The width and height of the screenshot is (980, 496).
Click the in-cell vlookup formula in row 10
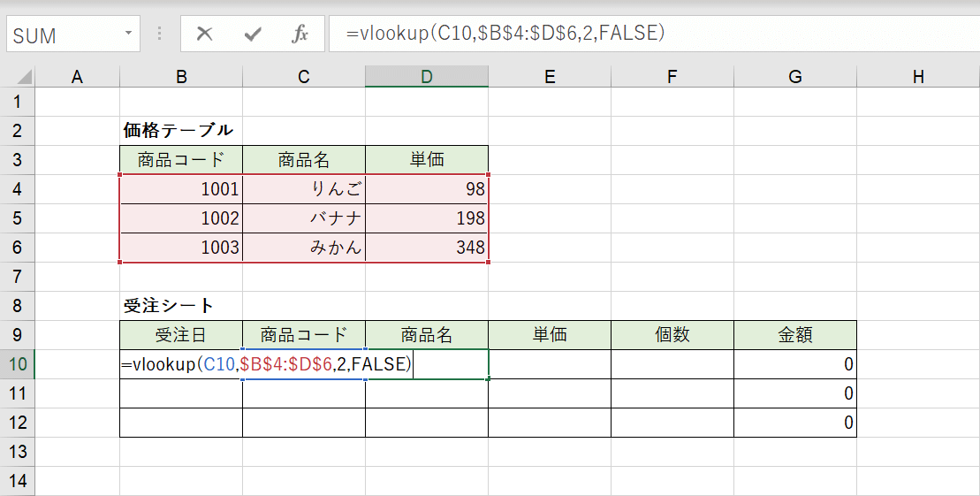pos(267,364)
